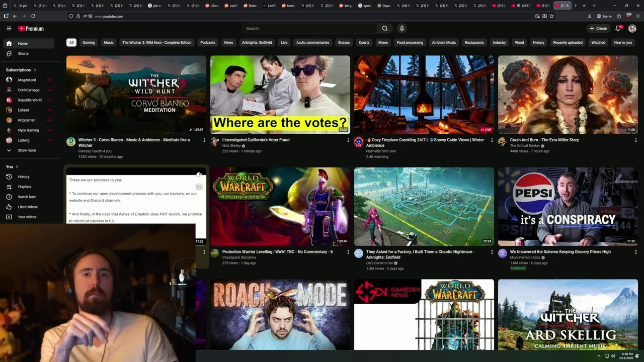Open the account avatar menu
This screenshot has width=644, height=362.
click(x=632, y=29)
